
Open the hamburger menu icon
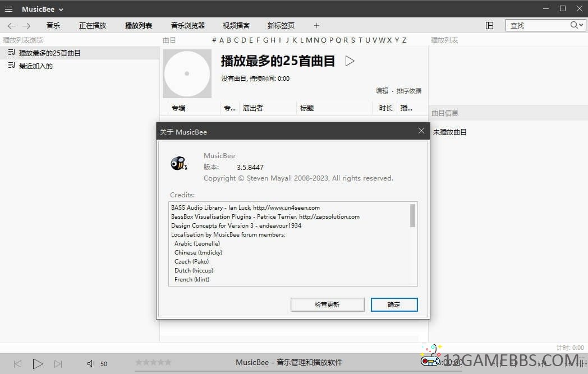[8, 9]
